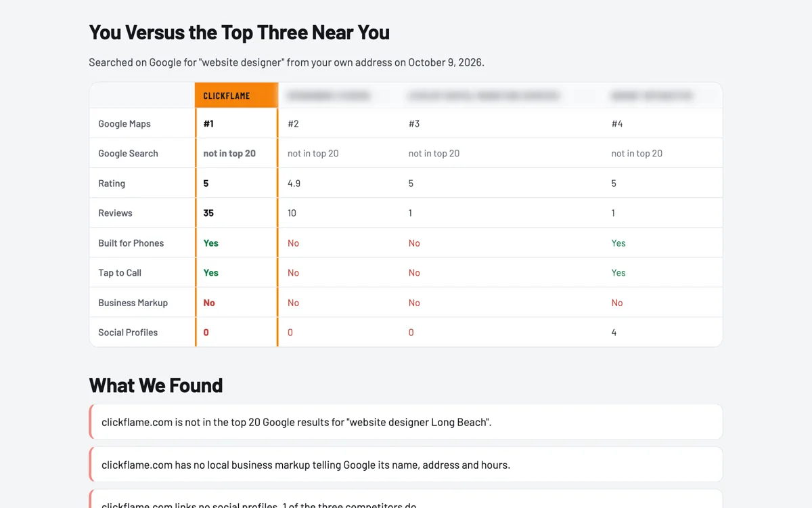812x508 pixels.
Task: Click the "Google Search" row label
Action: (128, 154)
